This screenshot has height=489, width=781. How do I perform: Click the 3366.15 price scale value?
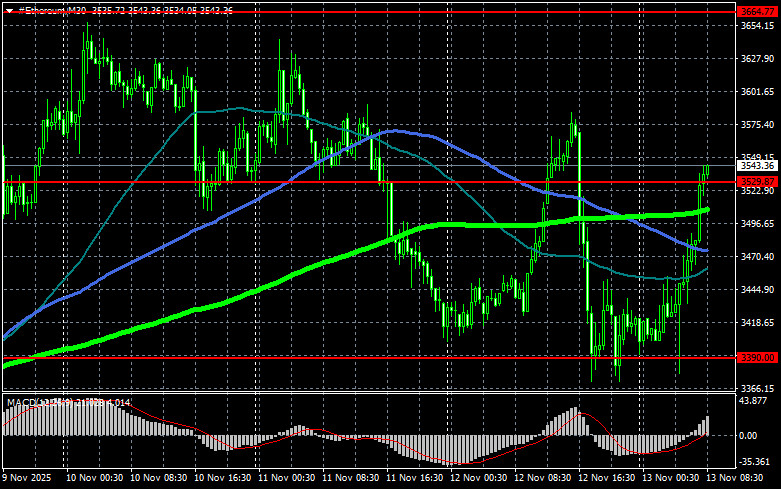[758, 388]
